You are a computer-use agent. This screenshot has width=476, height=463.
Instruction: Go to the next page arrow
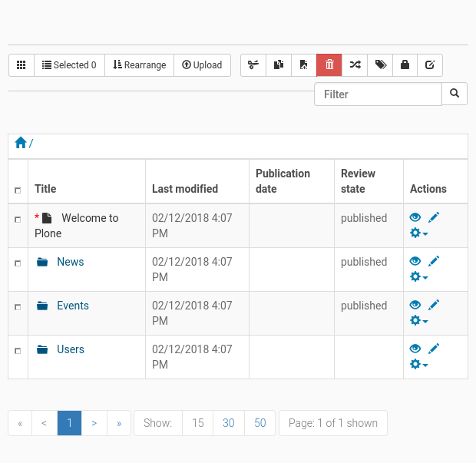[x=94, y=423]
